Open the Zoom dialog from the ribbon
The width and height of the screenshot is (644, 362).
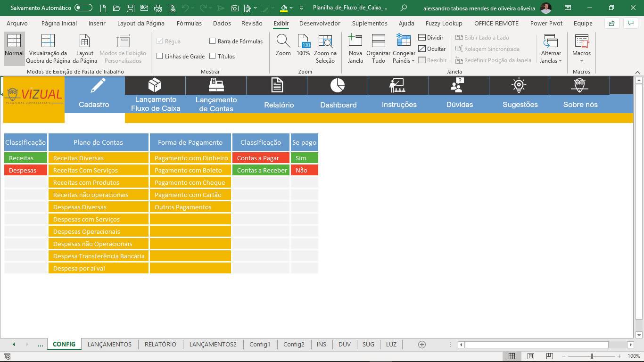point(283,45)
